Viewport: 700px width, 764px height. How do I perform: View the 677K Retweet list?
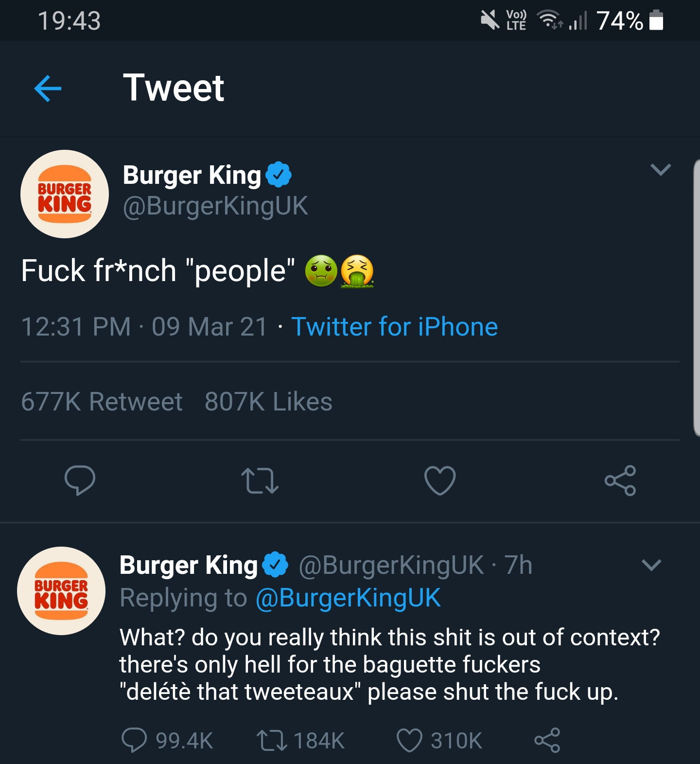tap(102, 402)
